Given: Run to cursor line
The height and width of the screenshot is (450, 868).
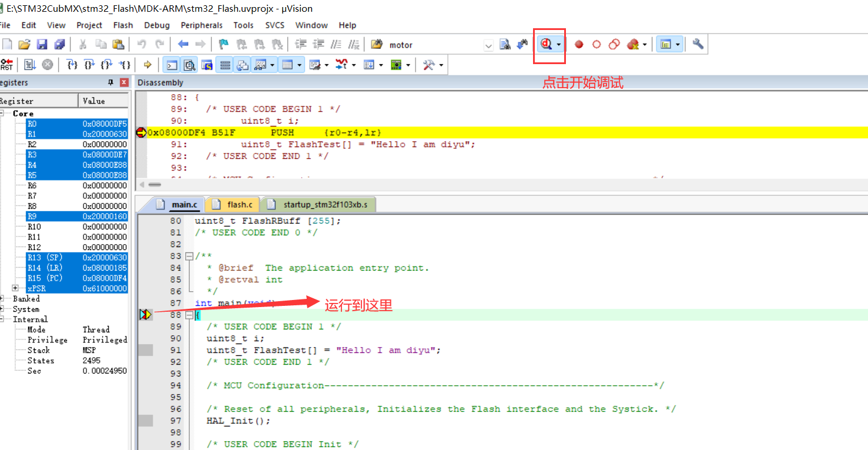Looking at the screenshot, I should tap(125, 65).
